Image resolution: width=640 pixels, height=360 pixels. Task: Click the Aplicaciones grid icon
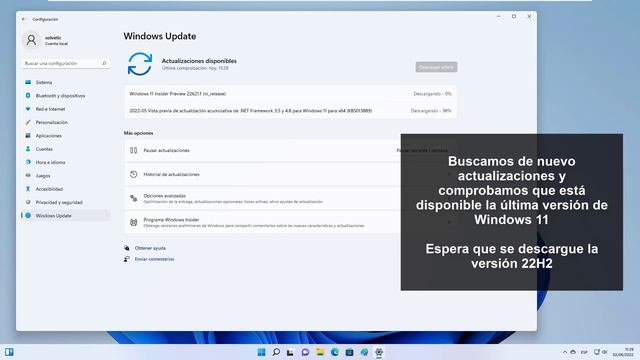(x=28, y=136)
